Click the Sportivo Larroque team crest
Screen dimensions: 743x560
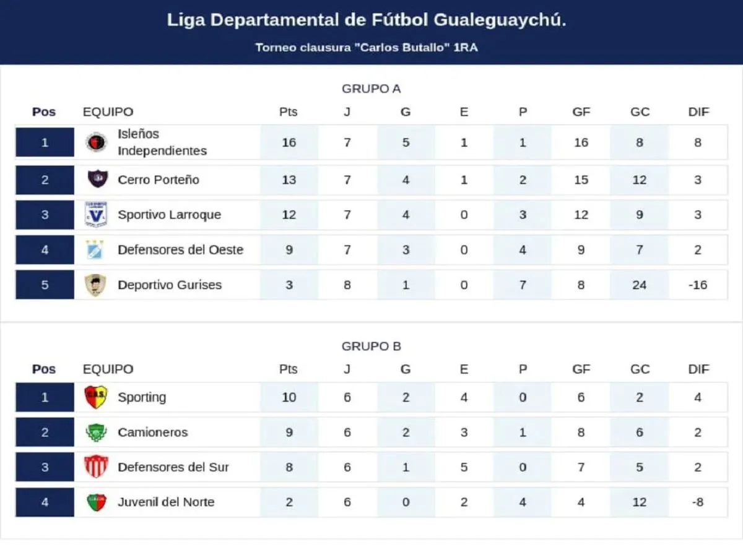(96, 215)
